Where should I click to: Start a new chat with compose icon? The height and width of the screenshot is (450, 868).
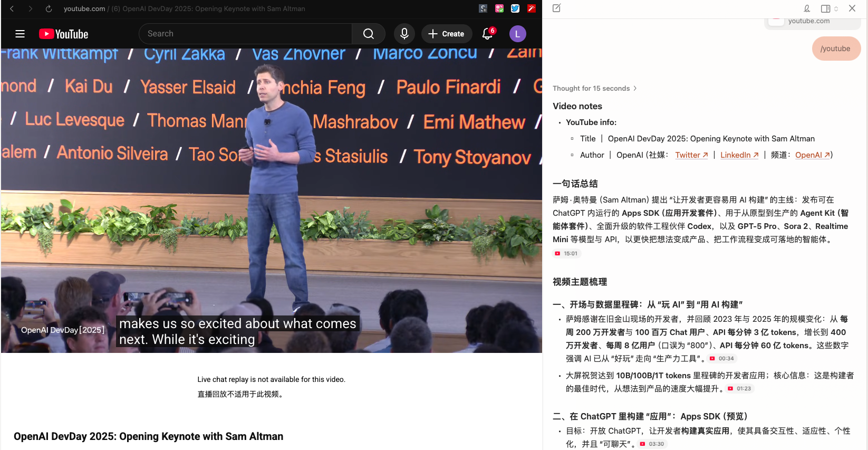(x=556, y=8)
